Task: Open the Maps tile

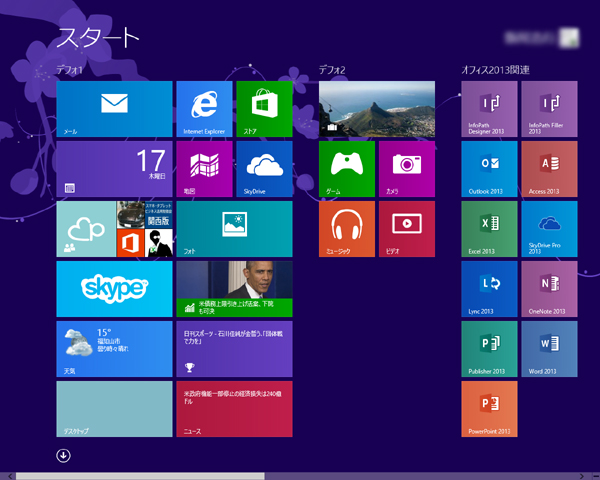Action: tap(204, 169)
